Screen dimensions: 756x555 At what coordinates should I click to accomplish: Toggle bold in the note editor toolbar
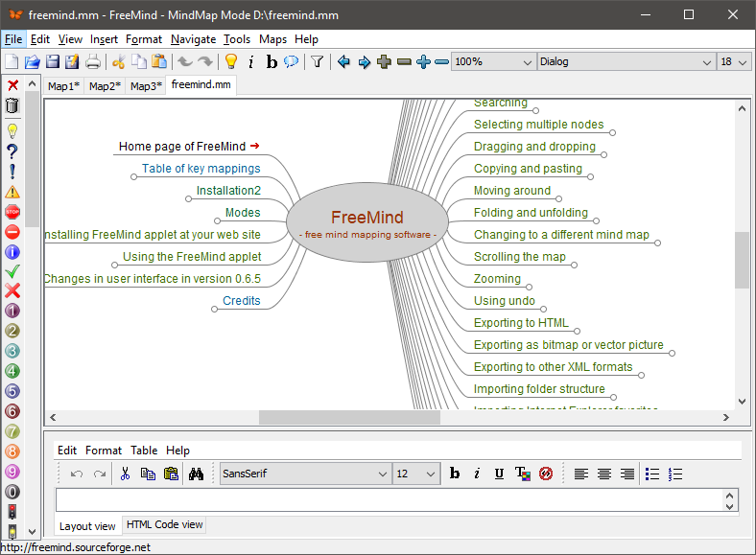pyautogui.click(x=454, y=474)
